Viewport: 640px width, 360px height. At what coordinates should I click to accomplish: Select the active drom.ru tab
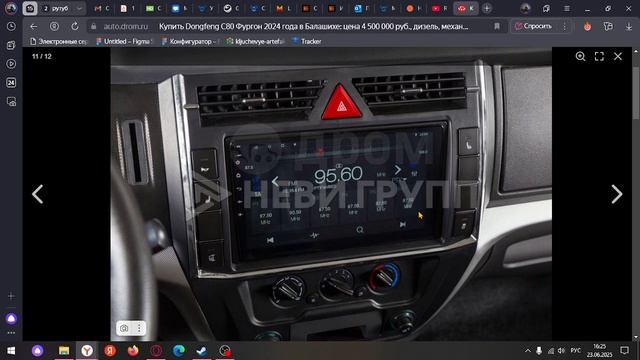466,8
